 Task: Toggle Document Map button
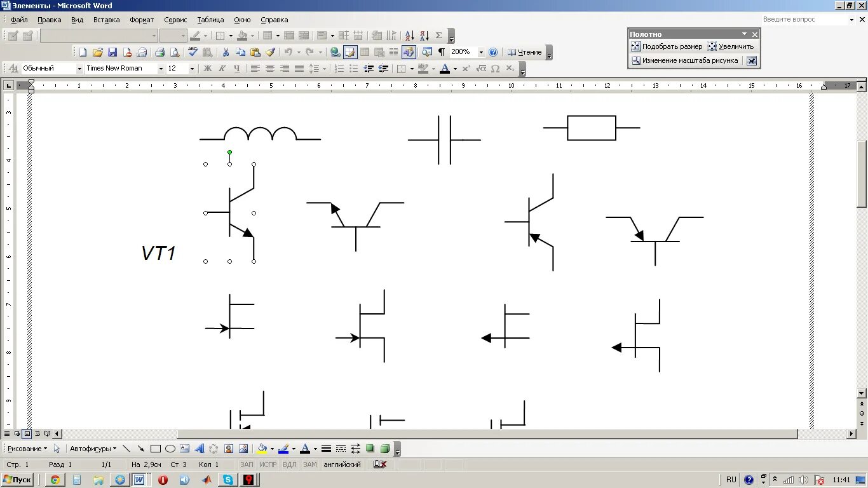427,53
